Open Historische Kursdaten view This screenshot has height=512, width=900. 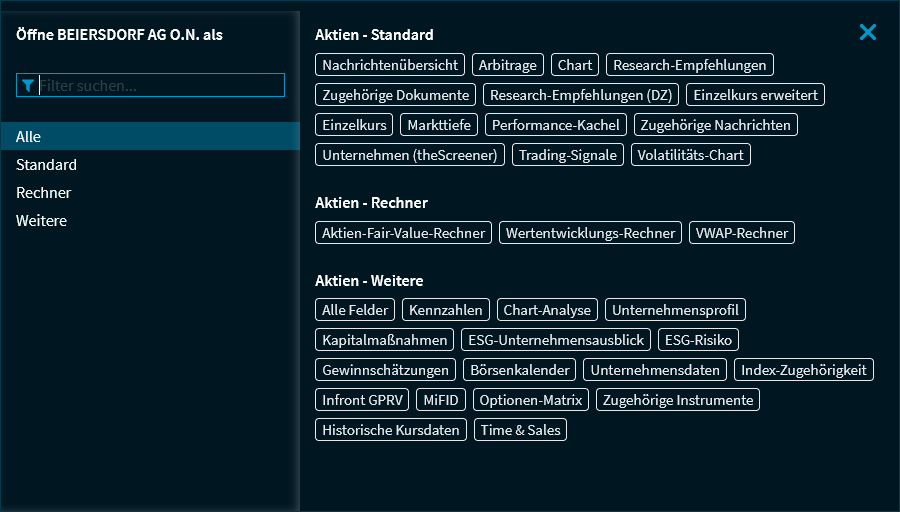tap(391, 430)
